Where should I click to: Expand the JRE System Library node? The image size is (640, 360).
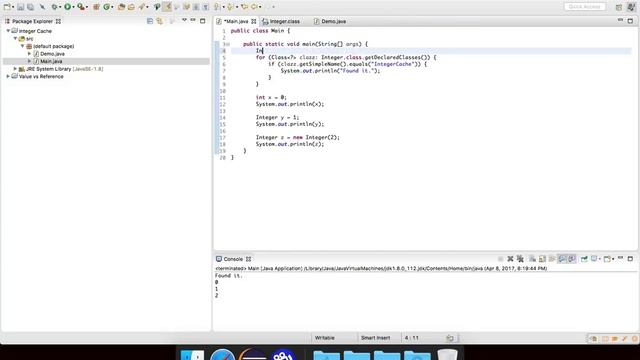16,69
